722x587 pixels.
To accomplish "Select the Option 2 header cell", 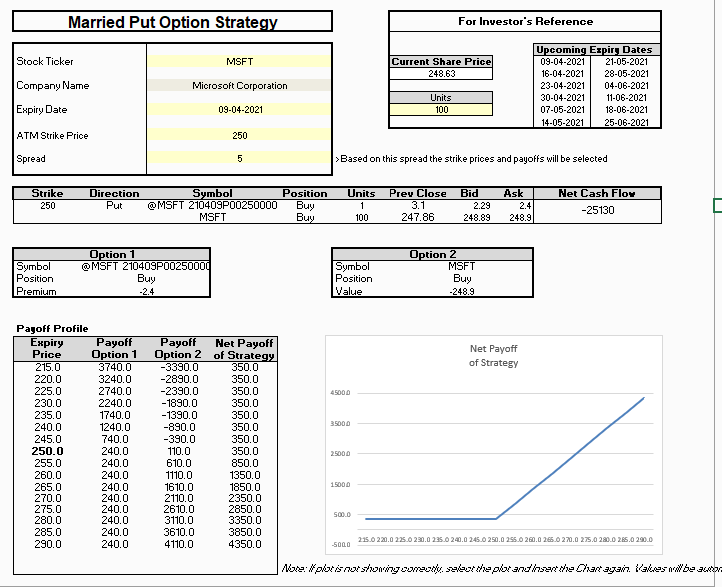I will [x=432, y=254].
